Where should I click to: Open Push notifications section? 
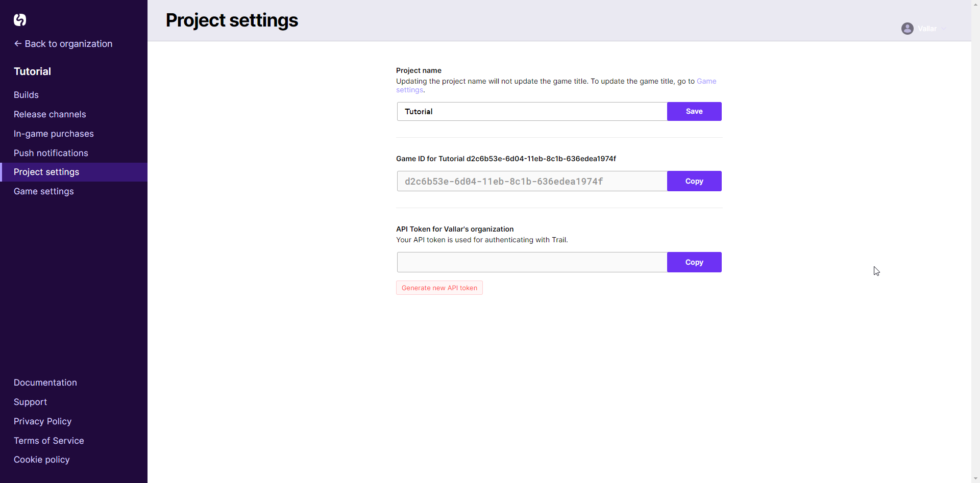(x=51, y=153)
